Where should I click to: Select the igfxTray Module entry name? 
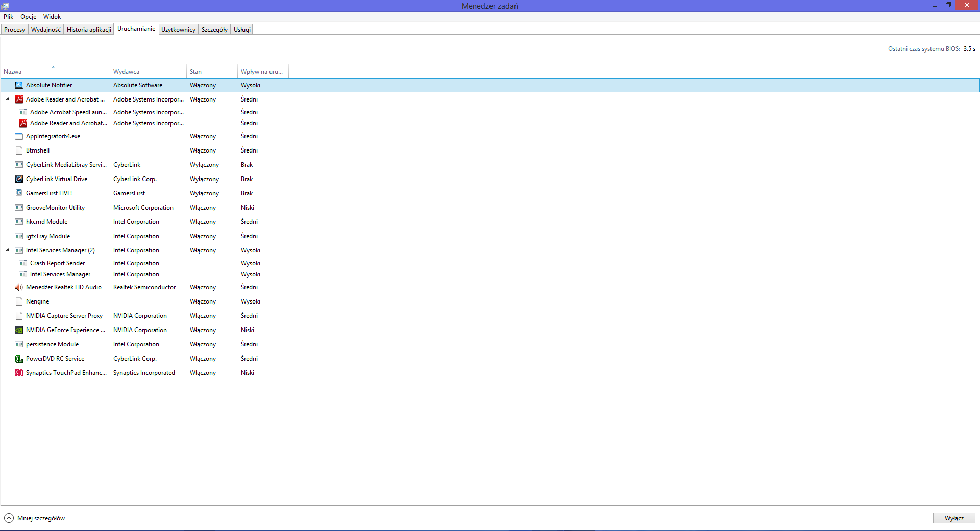[48, 236]
